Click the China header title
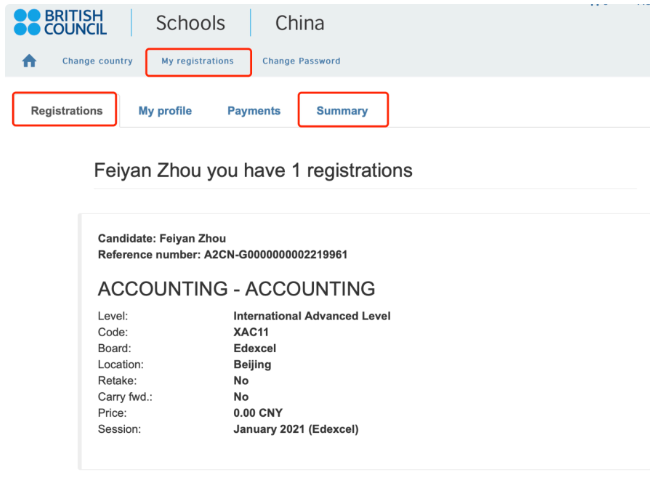Screen dimensions: 650x484 click(x=300, y=23)
